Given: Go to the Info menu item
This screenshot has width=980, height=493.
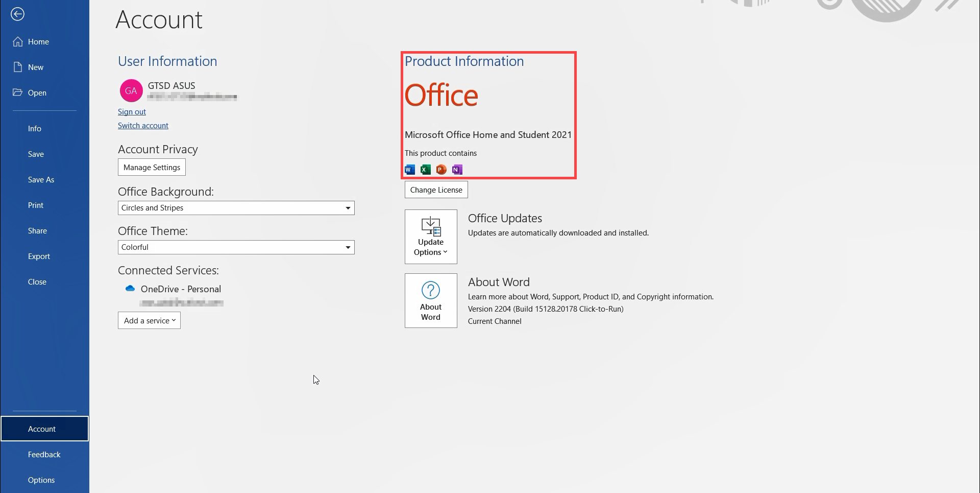Looking at the screenshot, I should (35, 129).
